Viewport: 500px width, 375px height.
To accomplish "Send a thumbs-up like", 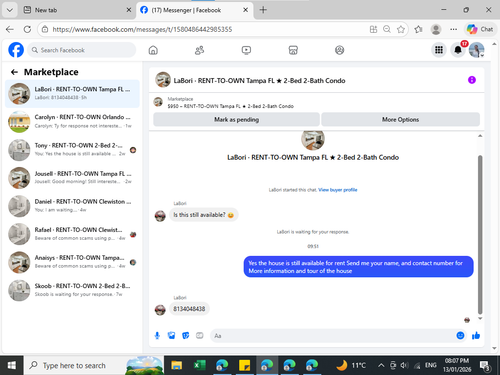I will point(476,335).
